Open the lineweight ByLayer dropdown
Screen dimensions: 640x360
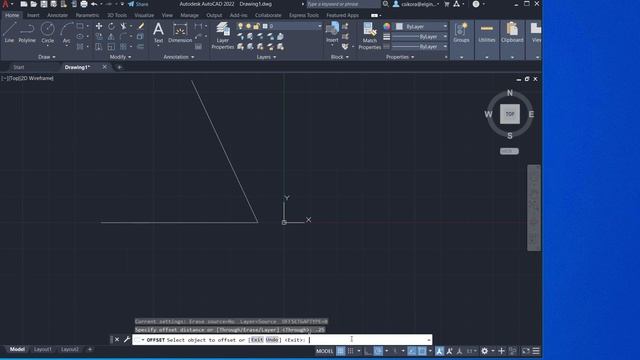tap(420, 37)
